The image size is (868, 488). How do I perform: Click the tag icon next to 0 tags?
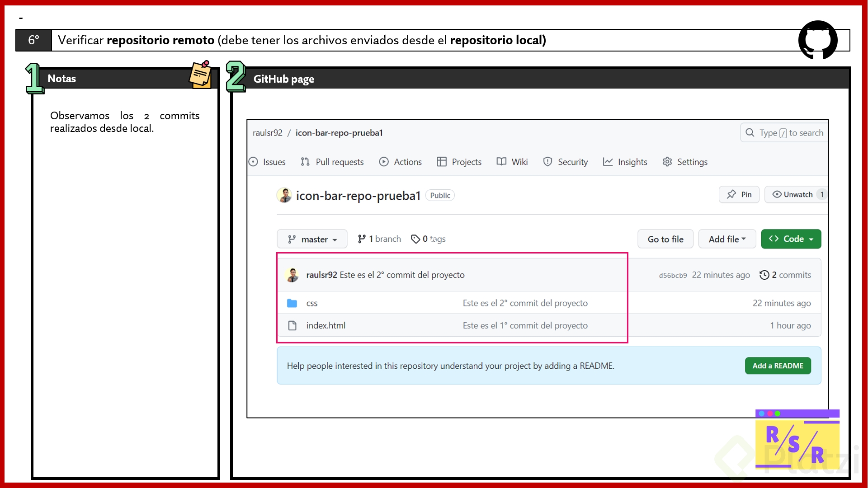point(415,239)
